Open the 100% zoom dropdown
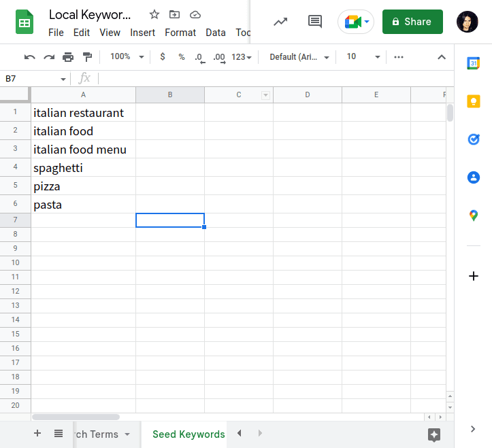This screenshot has width=492, height=448. tap(127, 56)
